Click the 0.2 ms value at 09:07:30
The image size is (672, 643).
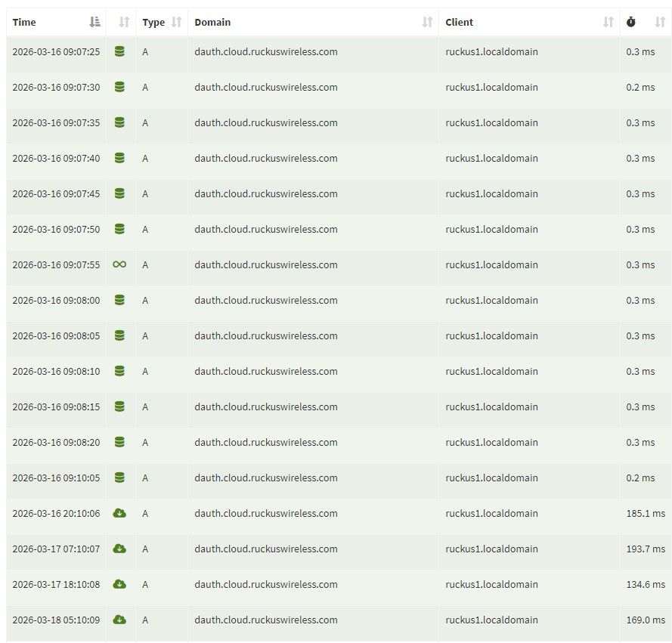(x=640, y=88)
